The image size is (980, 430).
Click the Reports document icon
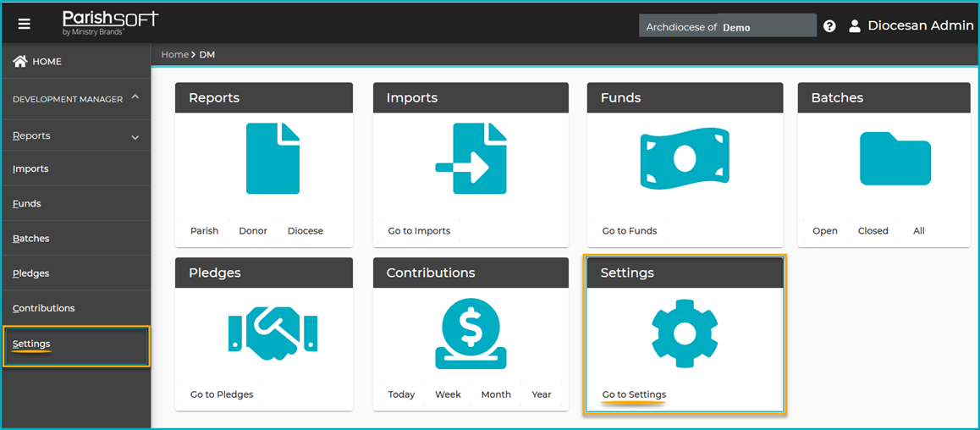coord(273,158)
